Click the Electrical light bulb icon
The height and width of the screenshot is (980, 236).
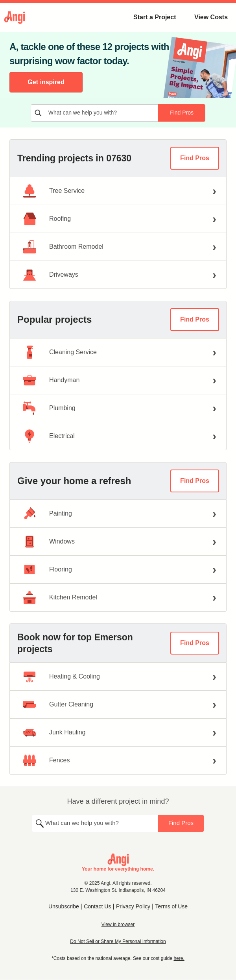pos(29,436)
